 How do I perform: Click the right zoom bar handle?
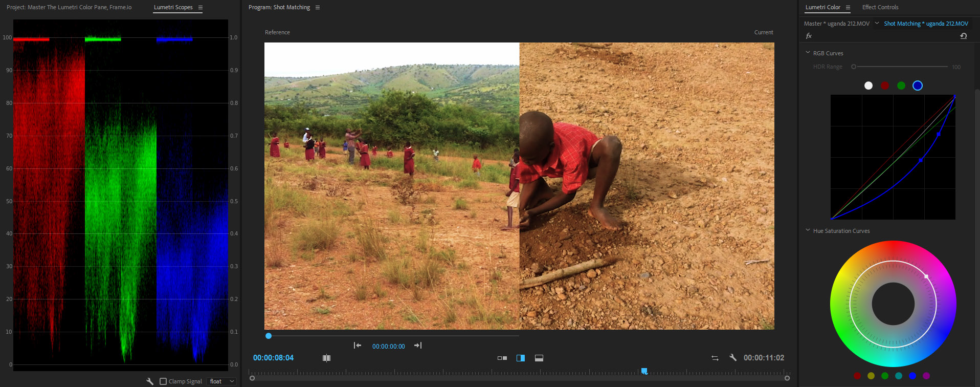pyautogui.click(x=787, y=378)
